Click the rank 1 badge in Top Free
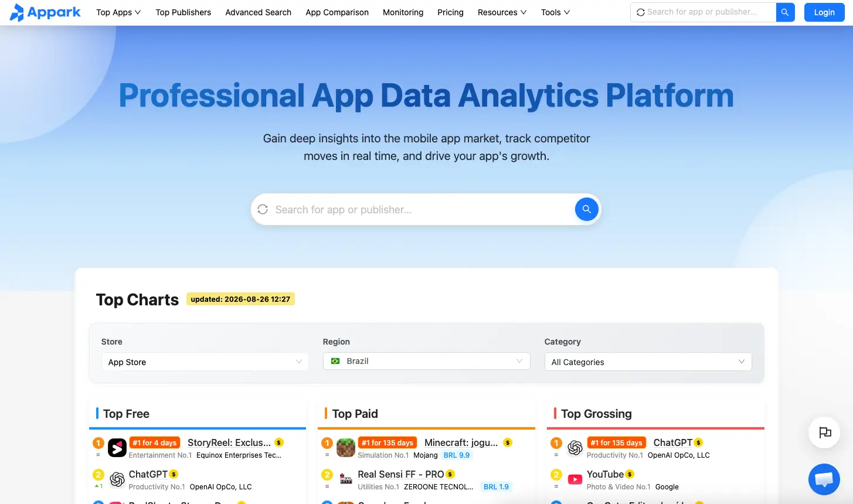The width and height of the screenshot is (853, 504). (98, 443)
